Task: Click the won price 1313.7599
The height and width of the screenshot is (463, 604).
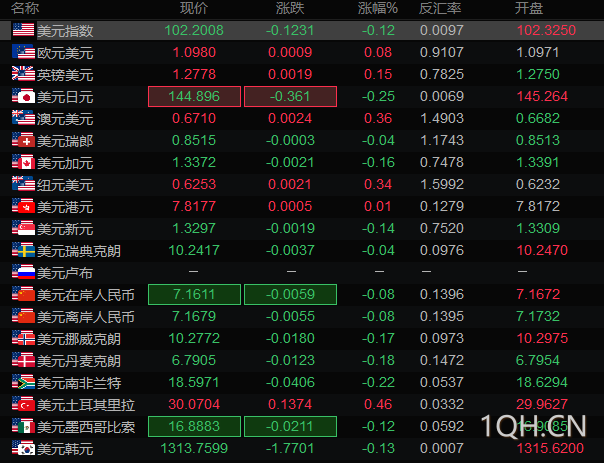Action: click(x=194, y=448)
